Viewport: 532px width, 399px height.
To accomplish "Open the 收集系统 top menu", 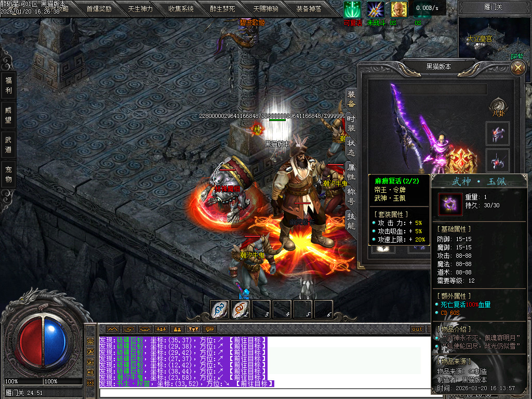I will coord(181,9).
